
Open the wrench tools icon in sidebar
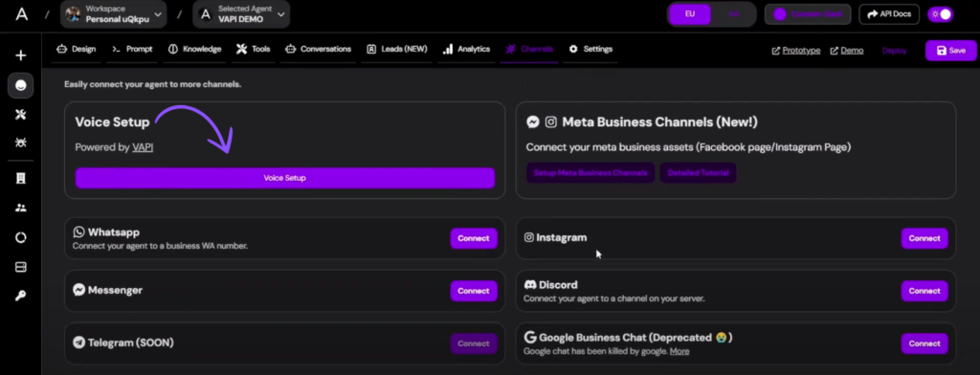[x=21, y=115]
